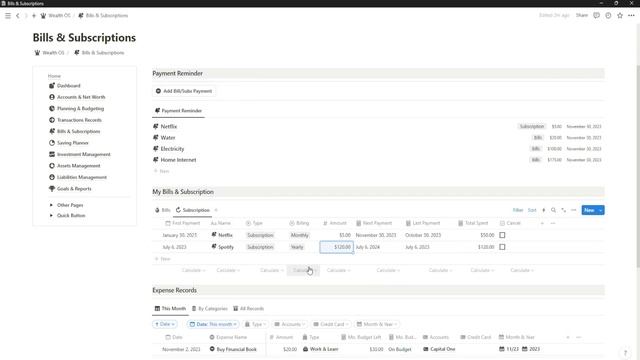Screen dimensions: 640x360
Task: Open Wealth OS link under the page title
Action: 49,53
